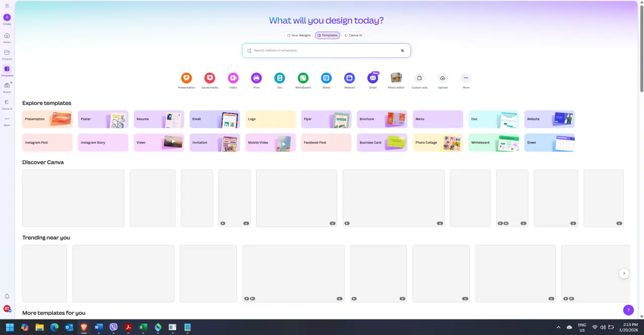
Task: Open the Instagram Story template card
Action: click(103, 143)
